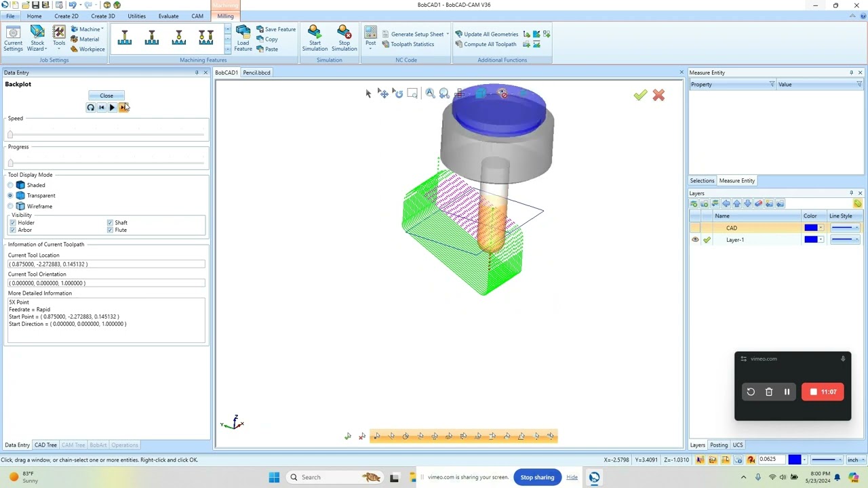Toggle Holder visibility checkbox

tap(12, 222)
